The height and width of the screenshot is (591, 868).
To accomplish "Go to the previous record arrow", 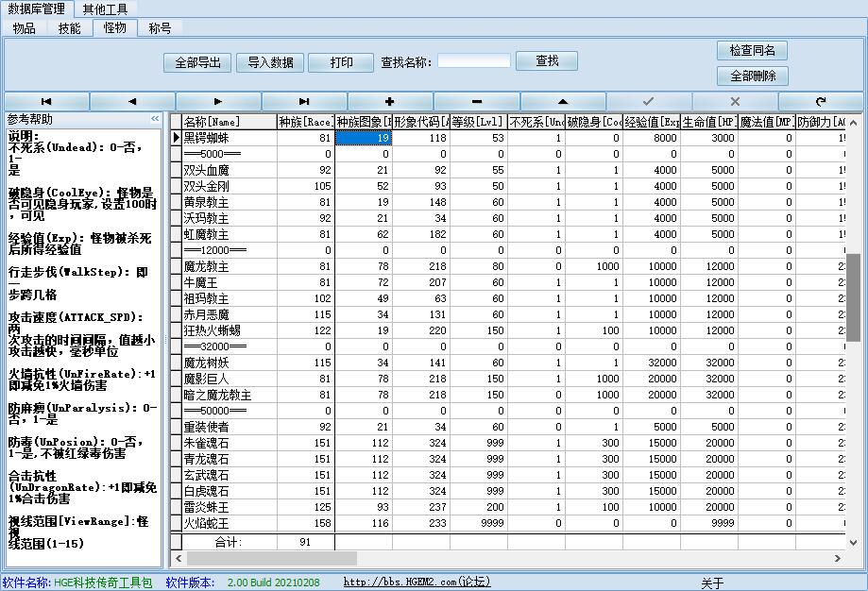I will (x=132, y=101).
